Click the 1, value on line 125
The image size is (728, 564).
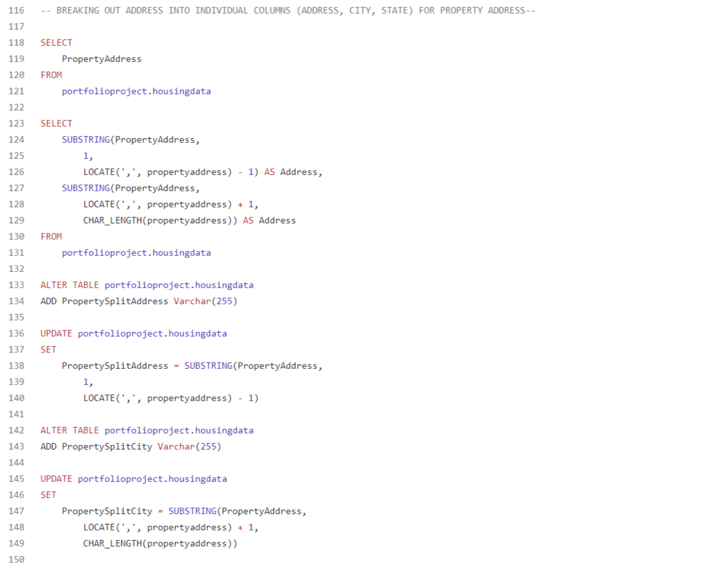(88, 156)
